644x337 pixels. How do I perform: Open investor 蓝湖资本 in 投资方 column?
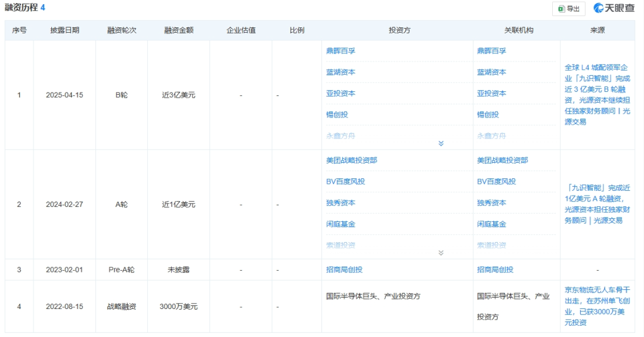coord(340,72)
